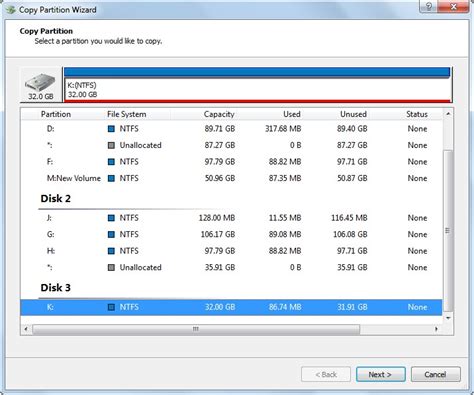Click the H: row NTFS file system icon
The width and height of the screenshot is (474, 395).
pyautogui.click(x=111, y=251)
